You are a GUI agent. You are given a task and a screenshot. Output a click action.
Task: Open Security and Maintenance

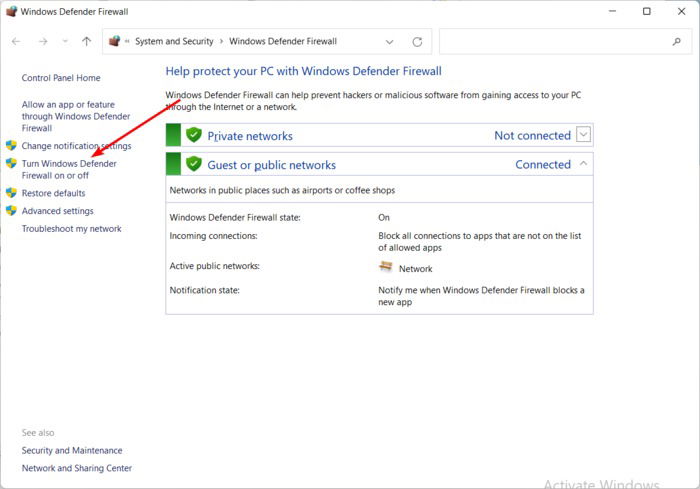pyautogui.click(x=72, y=451)
